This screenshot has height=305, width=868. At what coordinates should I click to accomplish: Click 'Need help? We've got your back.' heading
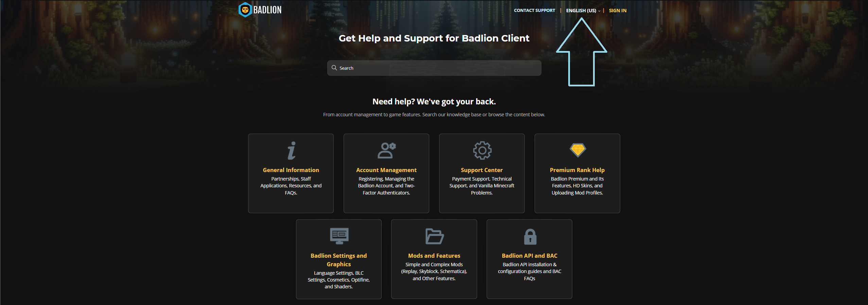434,102
